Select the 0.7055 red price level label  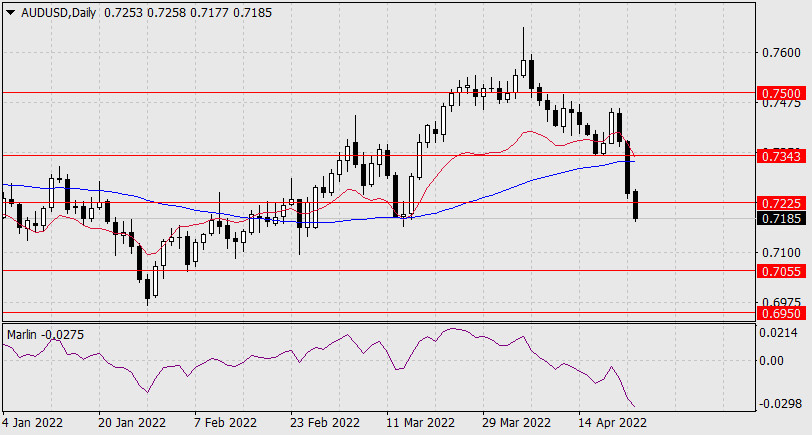pyautogui.click(x=781, y=271)
